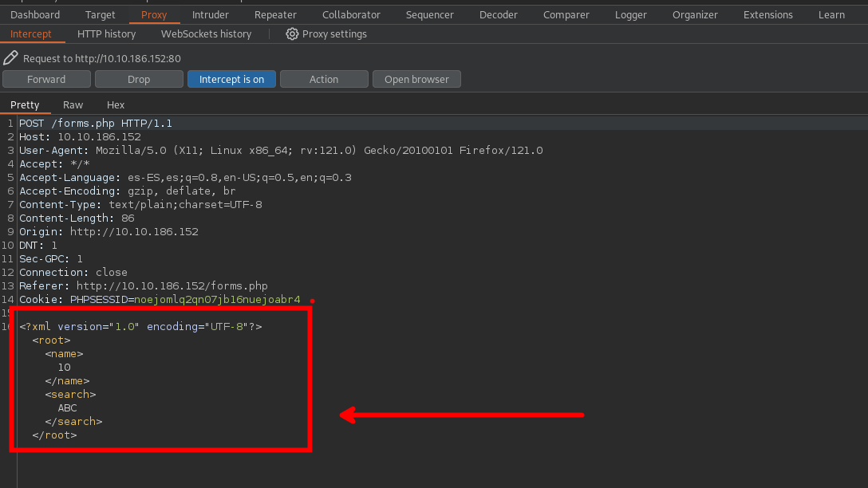Screen dimensions: 868x488
Task: Open the Collaborator tab
Action: coord(351,15)
